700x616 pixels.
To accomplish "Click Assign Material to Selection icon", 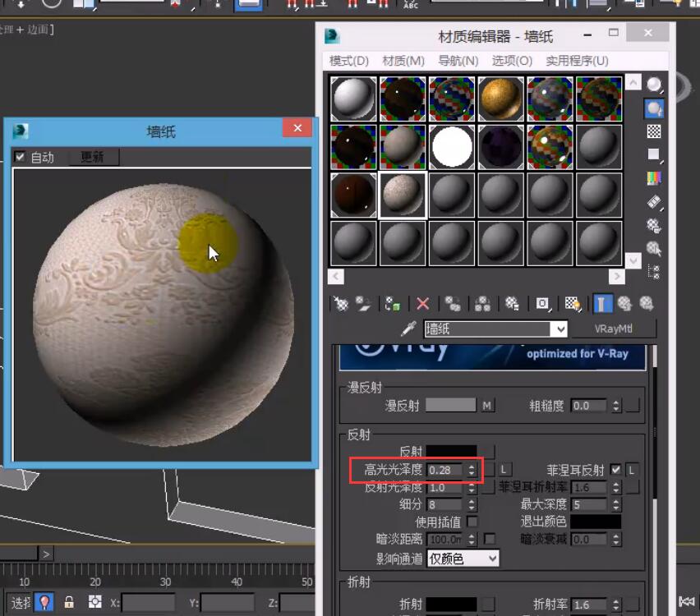I will (394, 304).
